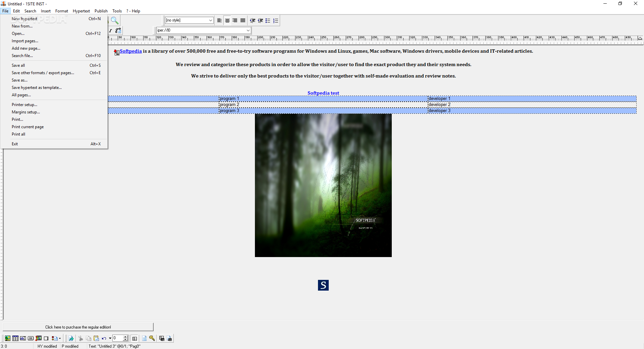Insert an image using the picture icon
This screenshot has height=349, width=644.
pos(7,338)
